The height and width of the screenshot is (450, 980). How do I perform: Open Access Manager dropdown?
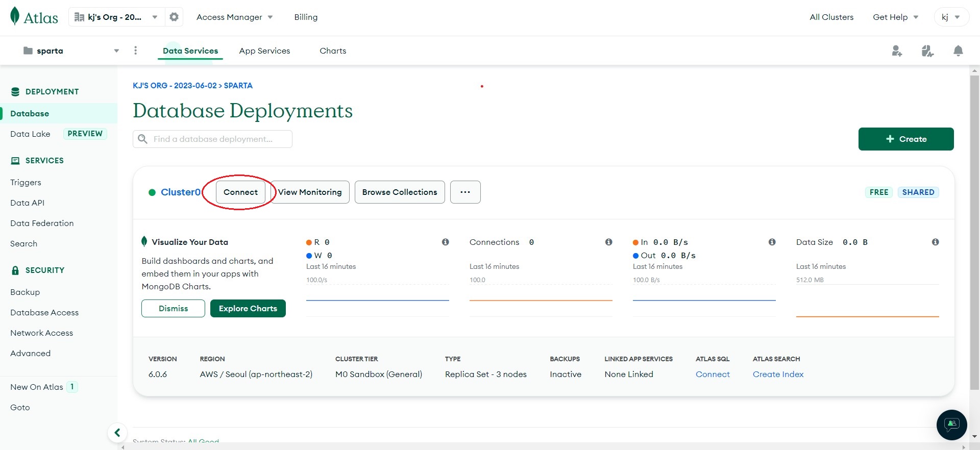tap(234, 17)
